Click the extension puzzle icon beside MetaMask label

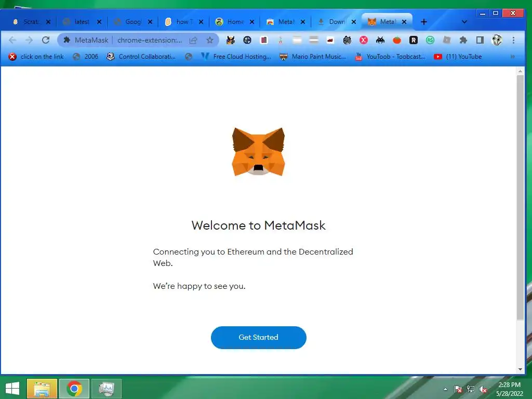pos(67,40)
